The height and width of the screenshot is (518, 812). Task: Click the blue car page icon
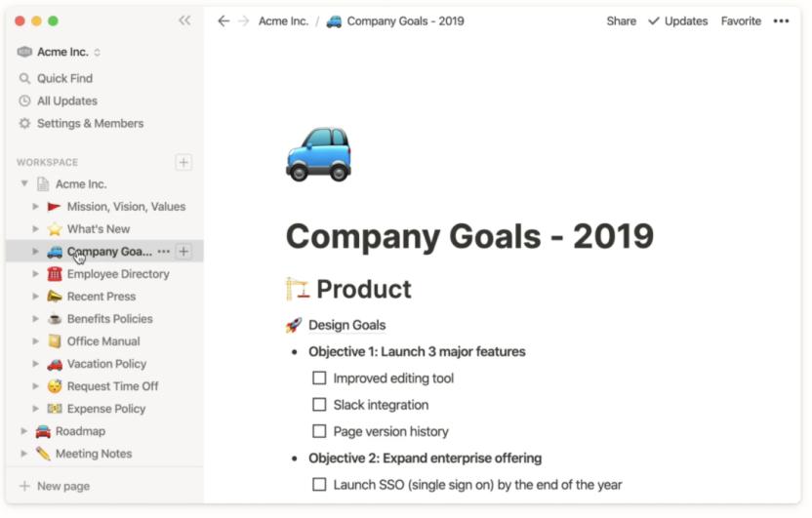[x=318, y=153]
